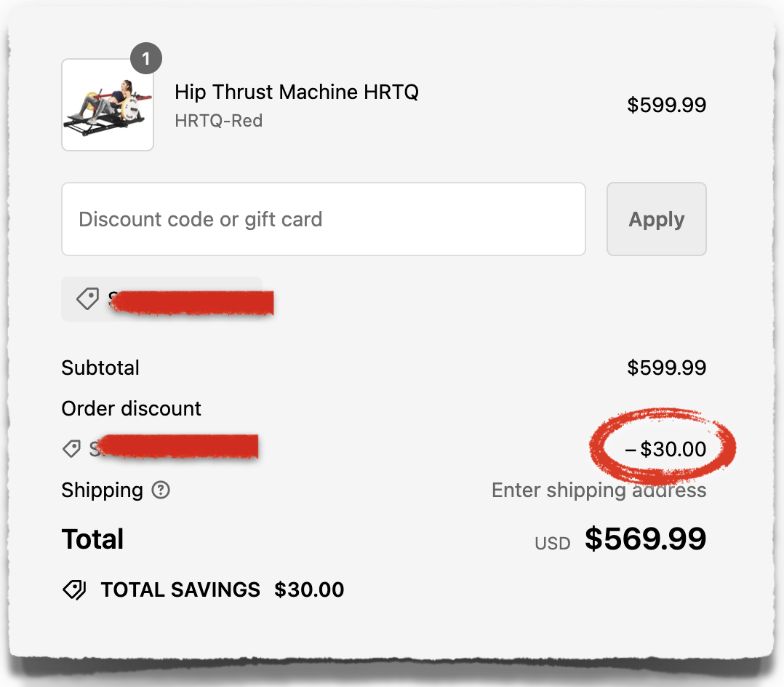This screenshot has width=784, height=687.
Task: Click the tag icon beside Order discount code
Action: click(71, 449)
